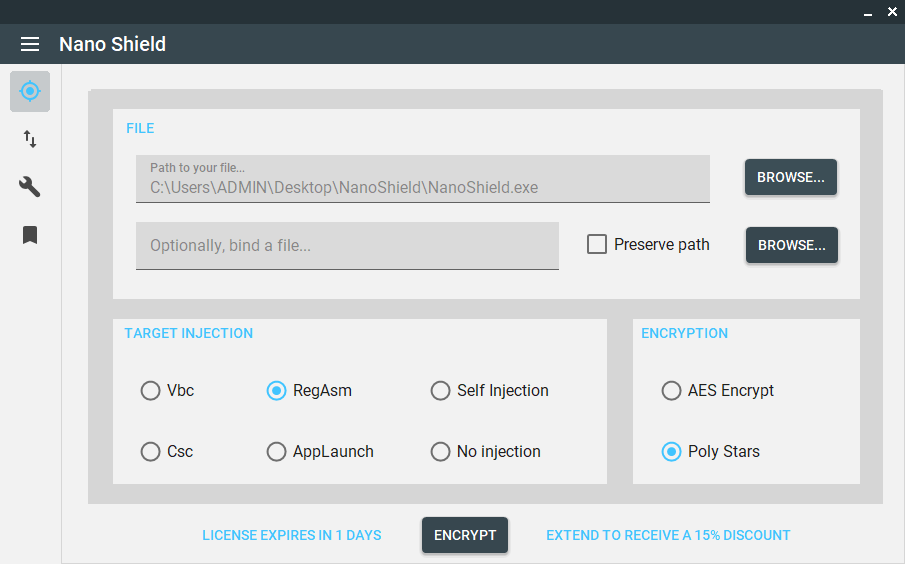Select the RegAsm radio button
This screenshot has width=905, height=564.
pyautogui.click(x=277, y=391)
